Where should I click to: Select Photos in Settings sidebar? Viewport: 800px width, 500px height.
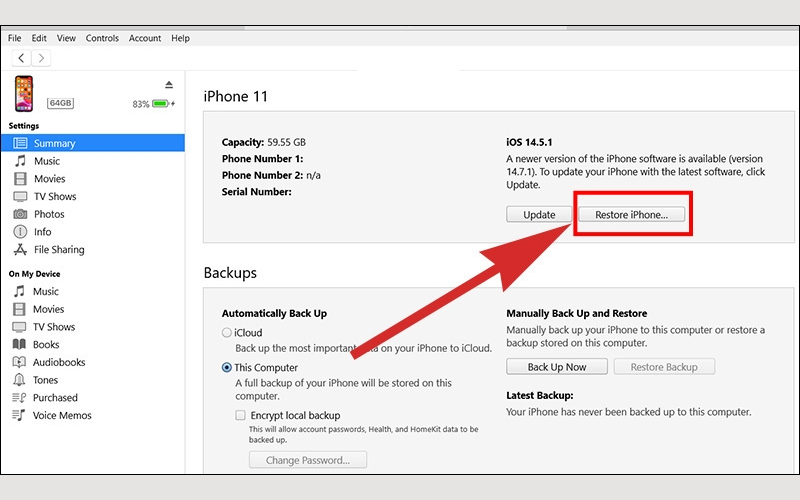48,214
